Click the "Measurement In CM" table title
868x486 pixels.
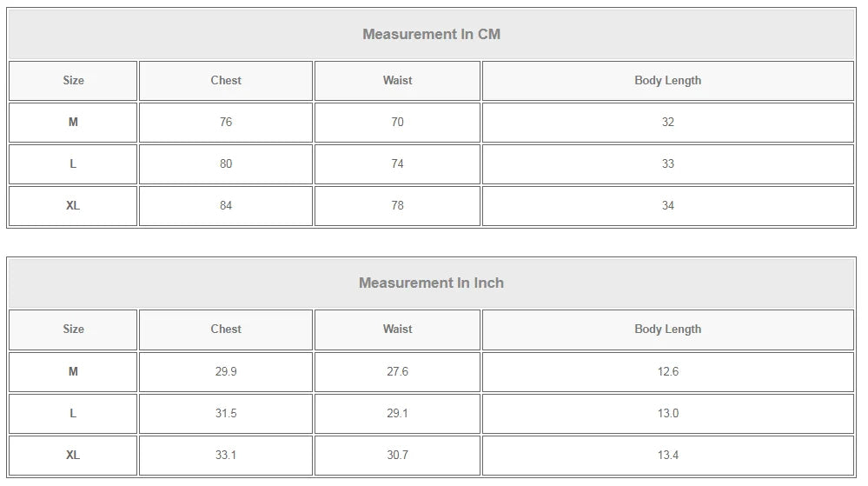[431, 35]
